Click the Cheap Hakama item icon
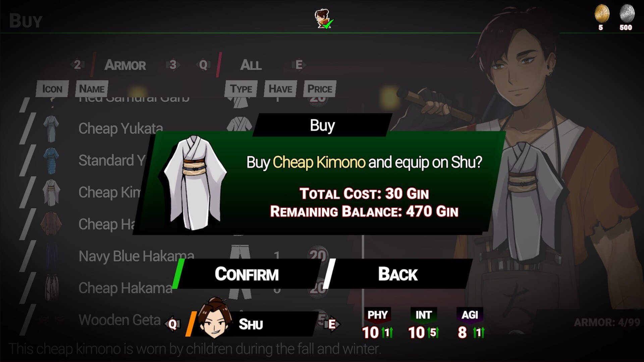Viewport: 644px width, 362px height. point(52,288)
